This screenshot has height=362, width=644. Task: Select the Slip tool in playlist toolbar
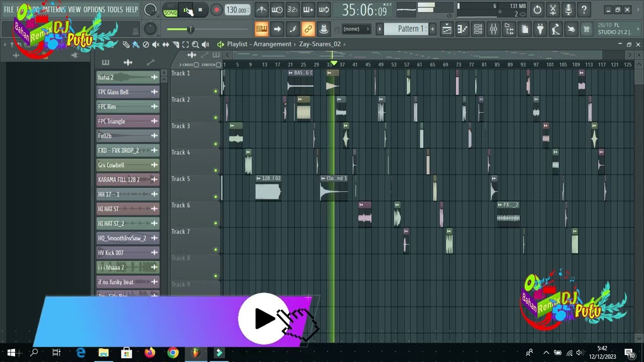click(x=166, y=45)
